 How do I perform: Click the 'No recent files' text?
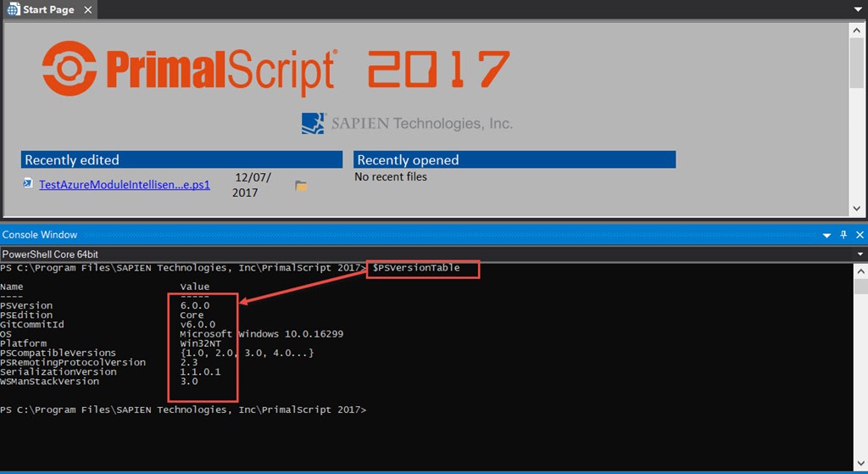point(391,176)
